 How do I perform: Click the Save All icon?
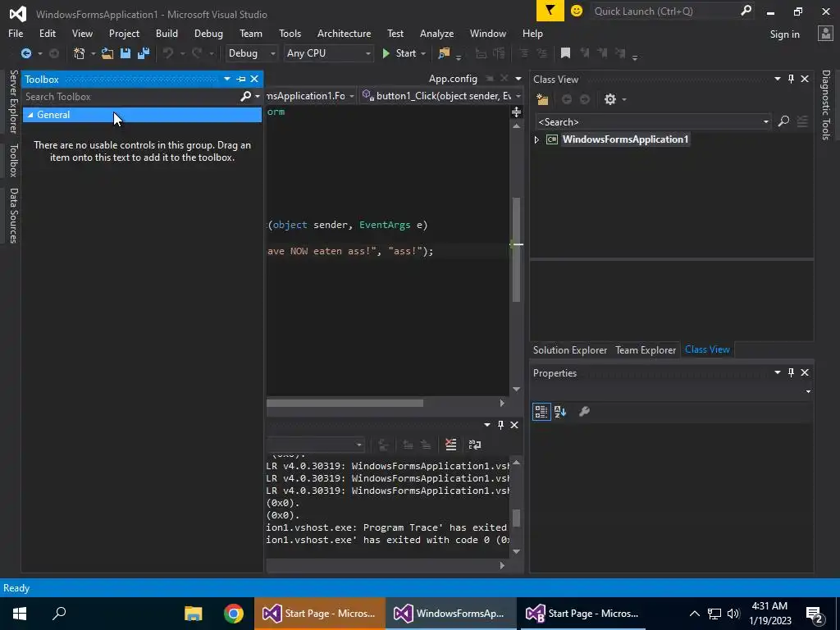(x=143, y=53)
